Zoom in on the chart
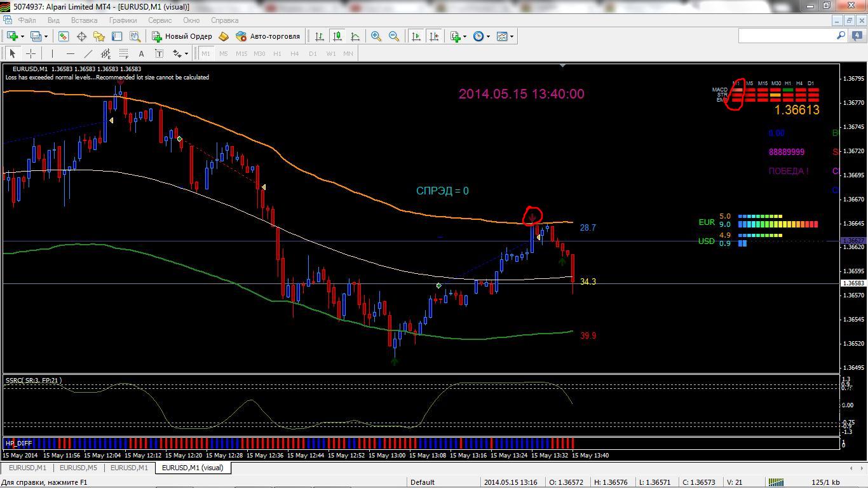Screen dimensions: 868x488 376,36
